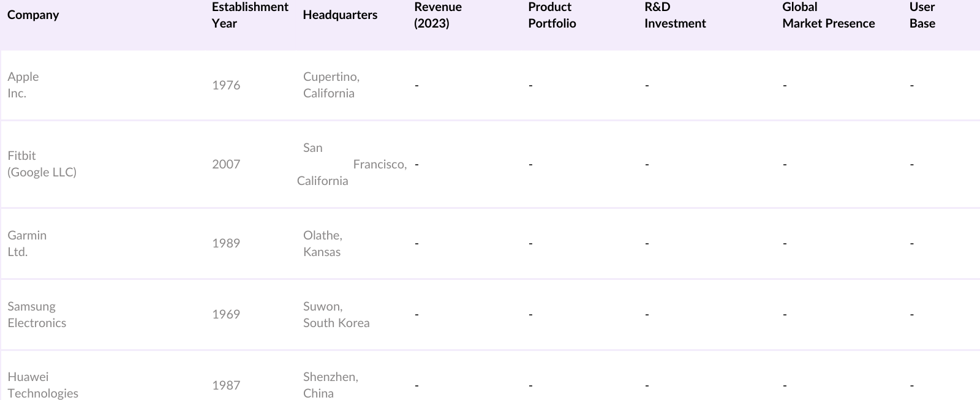Select the Fitbit (Google LLC) cell
This screenshot has height=400, width=980.
(x=42, y=164)
